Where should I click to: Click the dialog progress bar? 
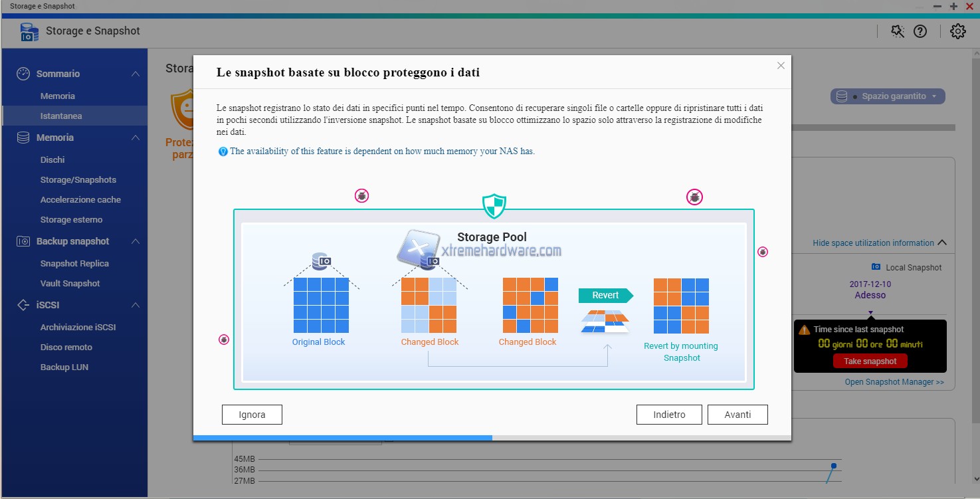point(492,438)
